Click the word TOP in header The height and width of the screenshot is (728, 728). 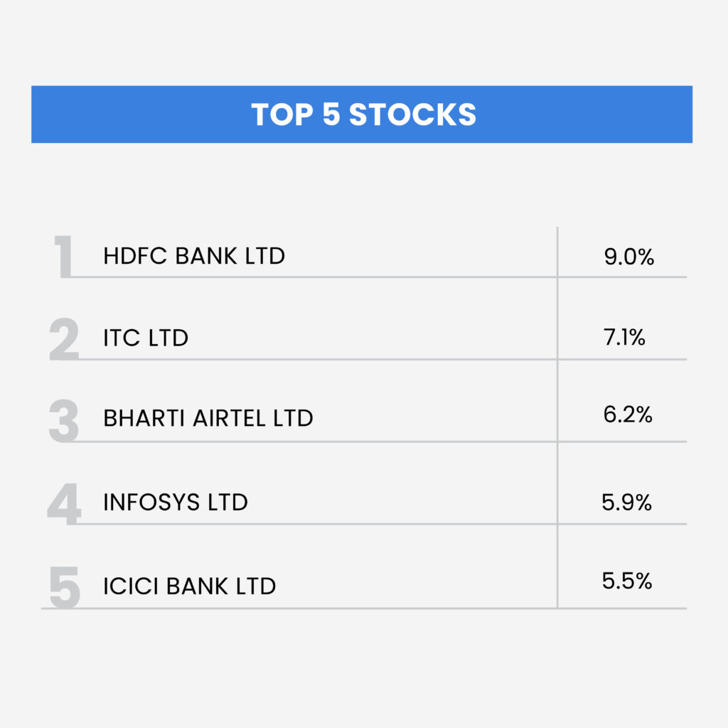pyautogui.click(x=282, y=114)
